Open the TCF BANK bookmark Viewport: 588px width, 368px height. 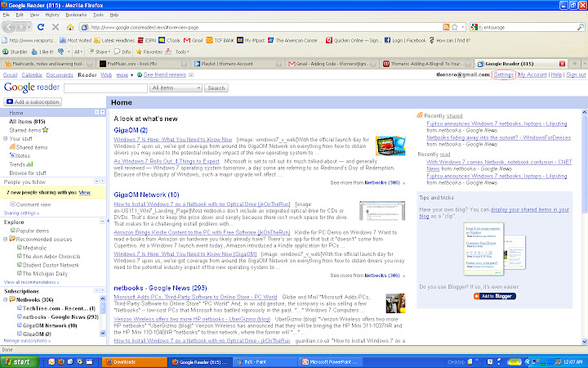[x=220, y=40]
